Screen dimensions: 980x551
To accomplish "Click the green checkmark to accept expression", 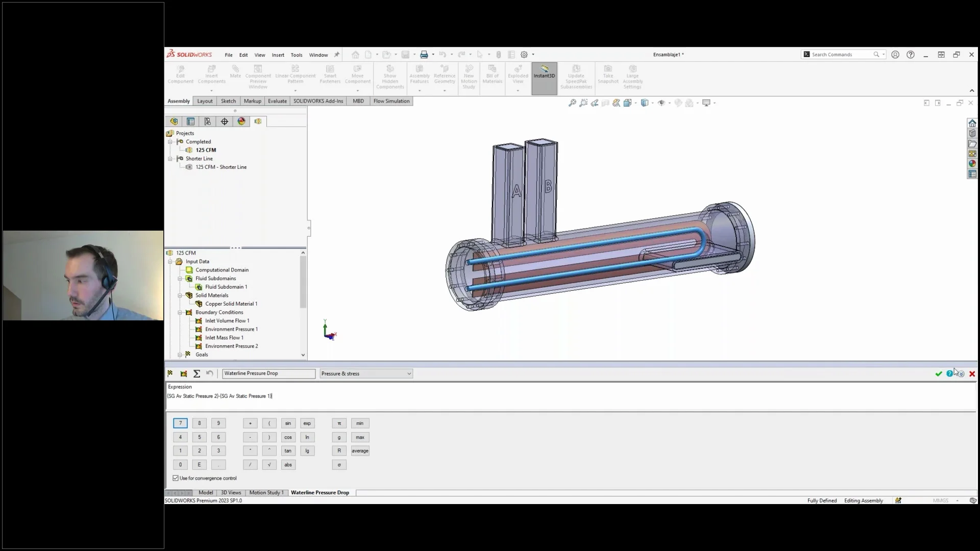I will (938, 374).
